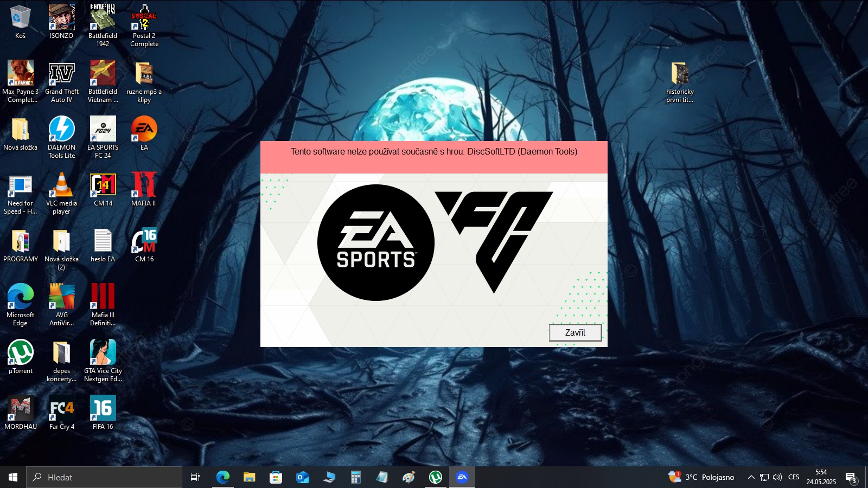This screenshot has height=488, width=868.
Task: Select the 'ruzne mp3 a klipy' folder
Action: tap(144, 82)
